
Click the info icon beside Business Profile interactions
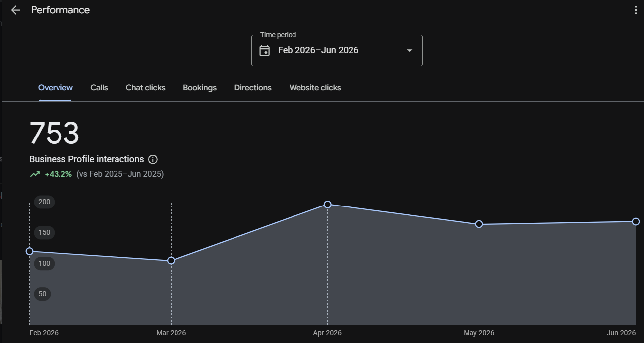[x=153, y=159]
